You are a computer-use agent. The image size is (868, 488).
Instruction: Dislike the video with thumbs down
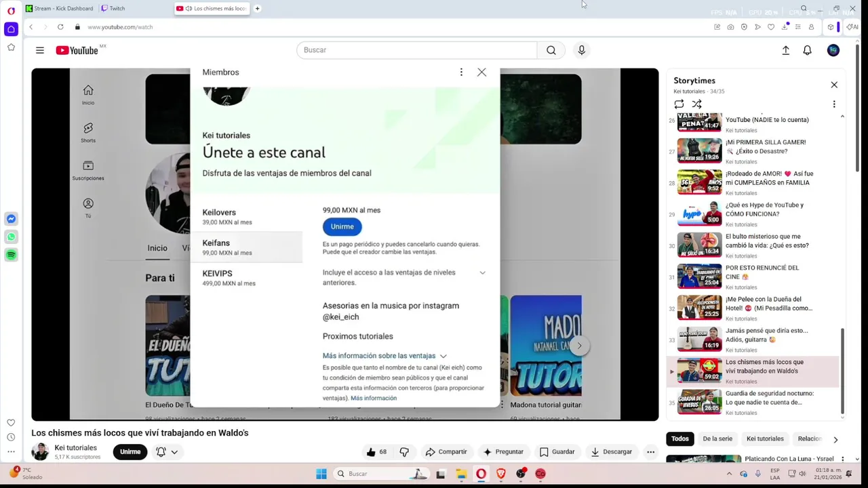coord(404,451)
